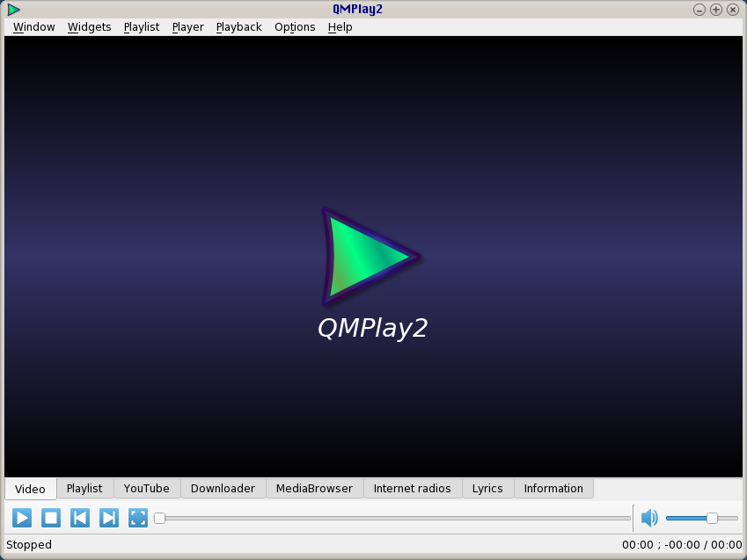Open the Widgets menu
The image size is (747, 560).
click(x=89, y=27)
